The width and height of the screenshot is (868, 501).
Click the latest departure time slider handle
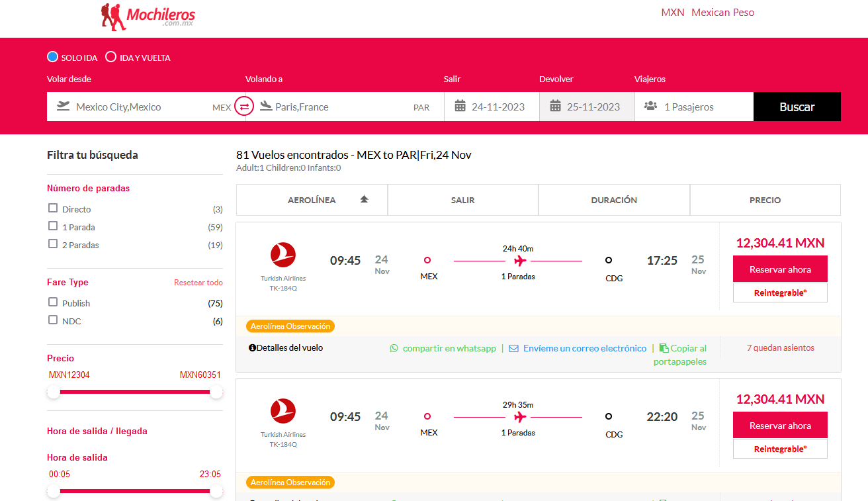click(x=216, y=491)
